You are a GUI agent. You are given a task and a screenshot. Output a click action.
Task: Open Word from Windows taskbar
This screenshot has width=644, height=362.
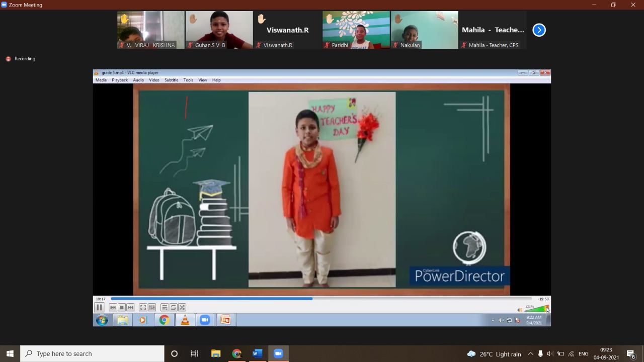pos(257,353)
